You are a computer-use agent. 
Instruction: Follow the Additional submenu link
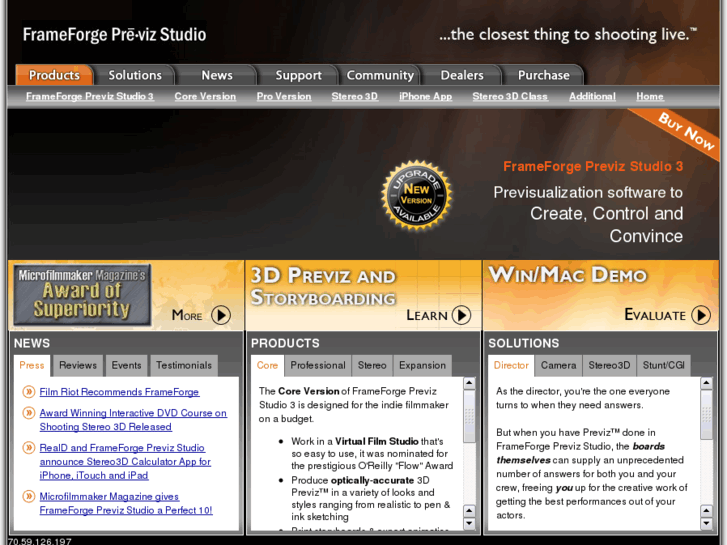click(x=592, y=96)
